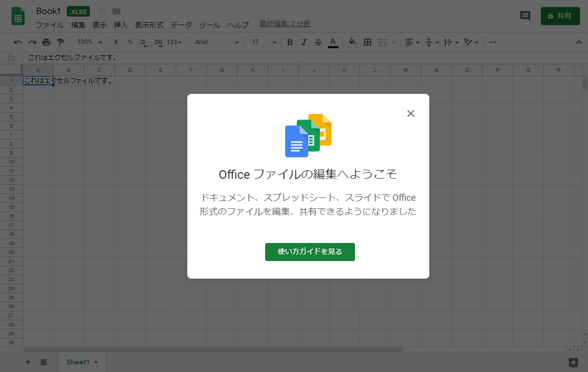Click the merge cells icon
Image resolution: width=588 pixels, height=372 pixels.
(x=383, y=42)
